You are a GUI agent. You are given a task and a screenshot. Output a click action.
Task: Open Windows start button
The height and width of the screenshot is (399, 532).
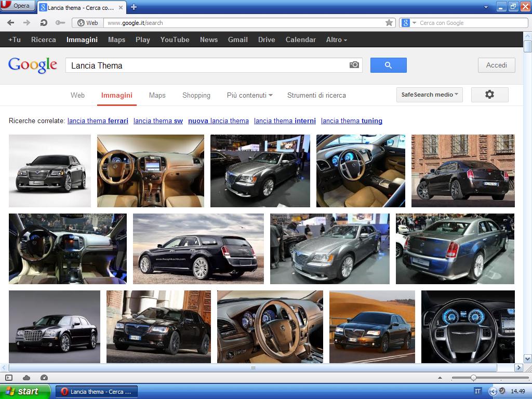[x=24, y=391]
